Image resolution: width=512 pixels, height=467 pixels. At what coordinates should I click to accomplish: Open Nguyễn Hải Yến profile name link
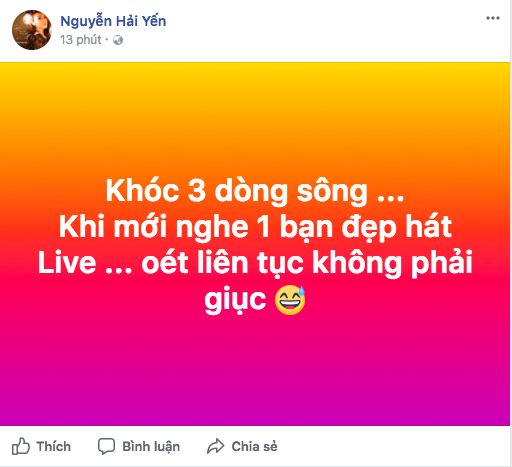113,21
